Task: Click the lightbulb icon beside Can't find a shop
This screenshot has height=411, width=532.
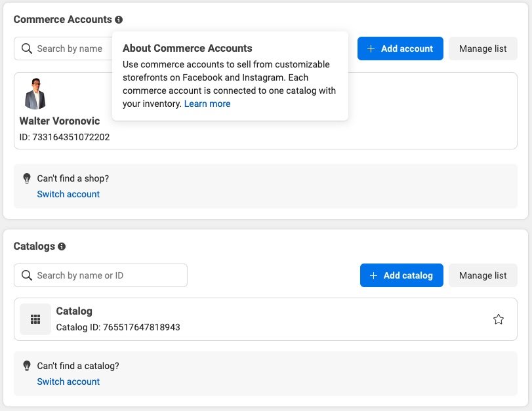Action: (x=27, y=178)
